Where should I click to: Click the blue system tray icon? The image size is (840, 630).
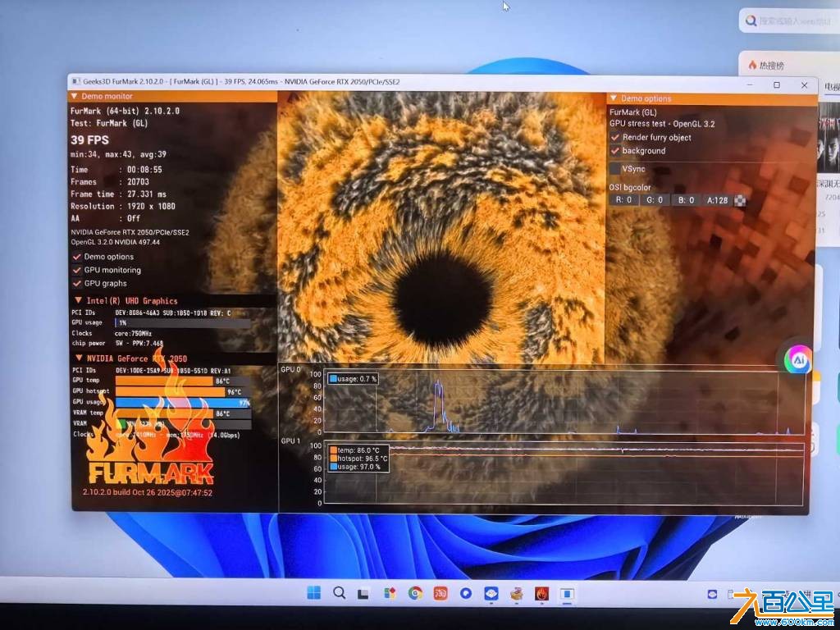coord(712,594)
